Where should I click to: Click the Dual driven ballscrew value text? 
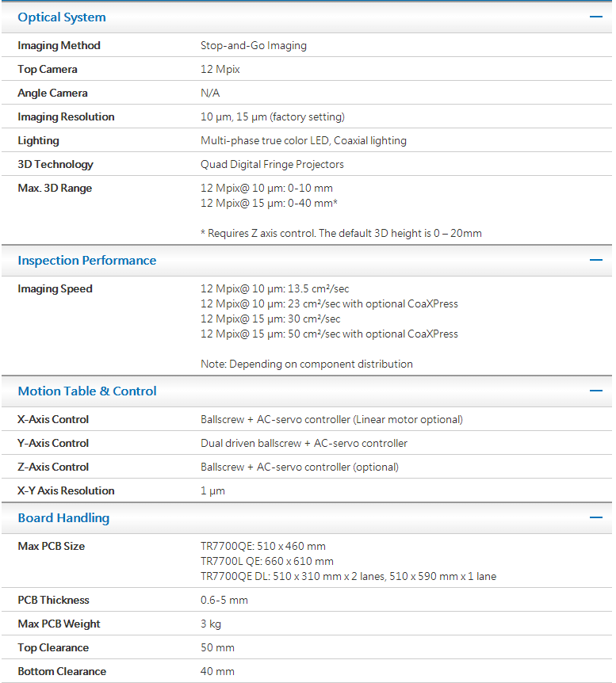tap(305, 444)
